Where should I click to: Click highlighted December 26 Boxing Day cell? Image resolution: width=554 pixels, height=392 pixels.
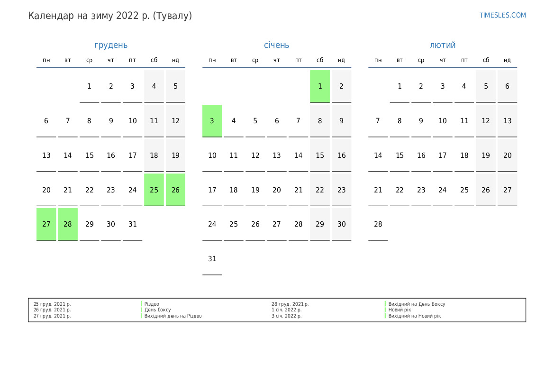(x=176, y=190)
